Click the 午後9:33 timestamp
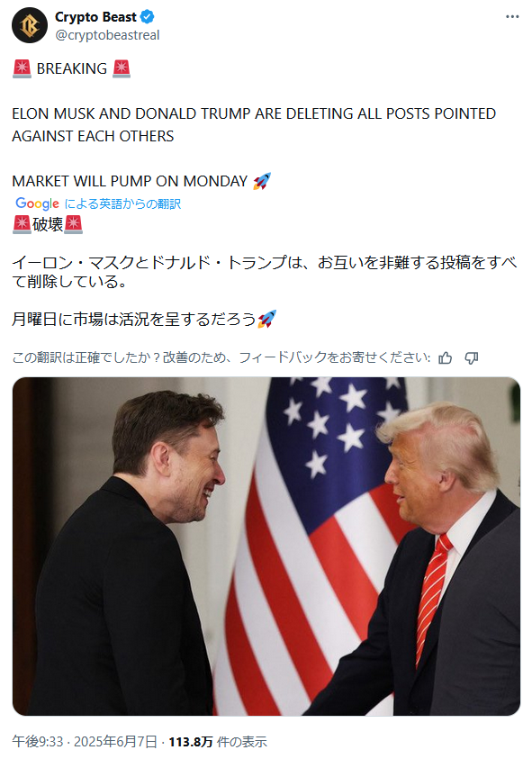 click(x=38, y=742)
